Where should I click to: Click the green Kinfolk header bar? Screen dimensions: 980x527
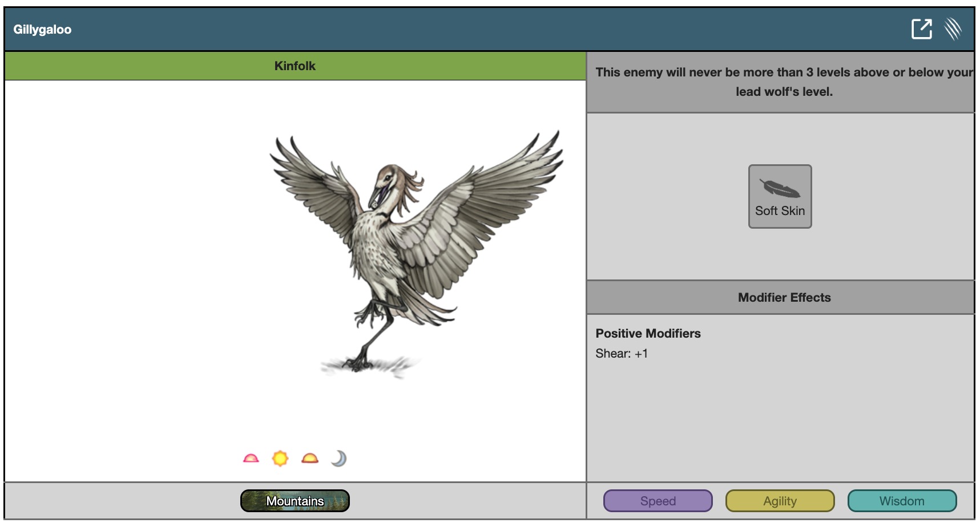[295, 66]
